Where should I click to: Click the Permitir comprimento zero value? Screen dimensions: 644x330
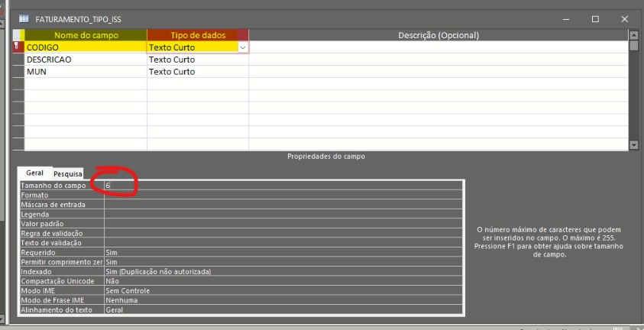click(283, 262)
